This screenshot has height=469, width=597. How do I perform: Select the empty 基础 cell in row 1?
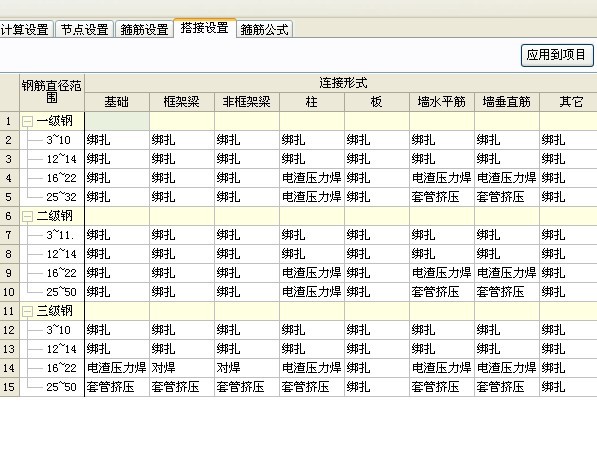click(x=117, y=121)
